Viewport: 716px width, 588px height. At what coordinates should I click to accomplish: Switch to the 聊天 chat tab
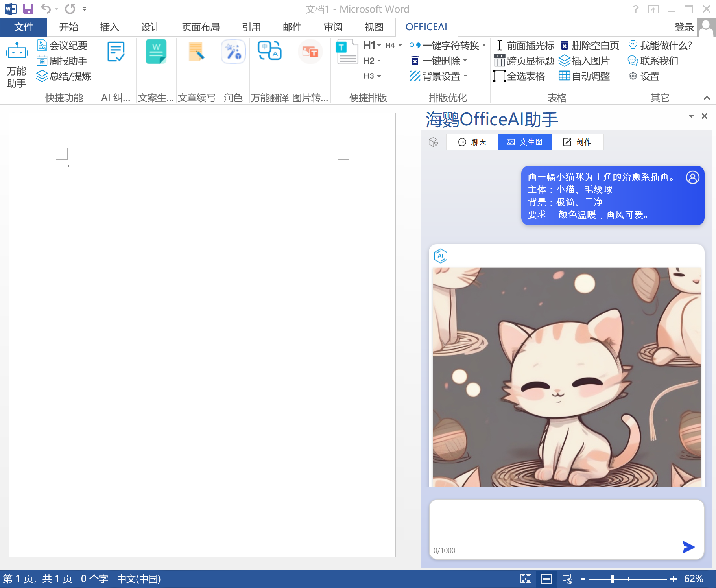[x=472, y=142]
